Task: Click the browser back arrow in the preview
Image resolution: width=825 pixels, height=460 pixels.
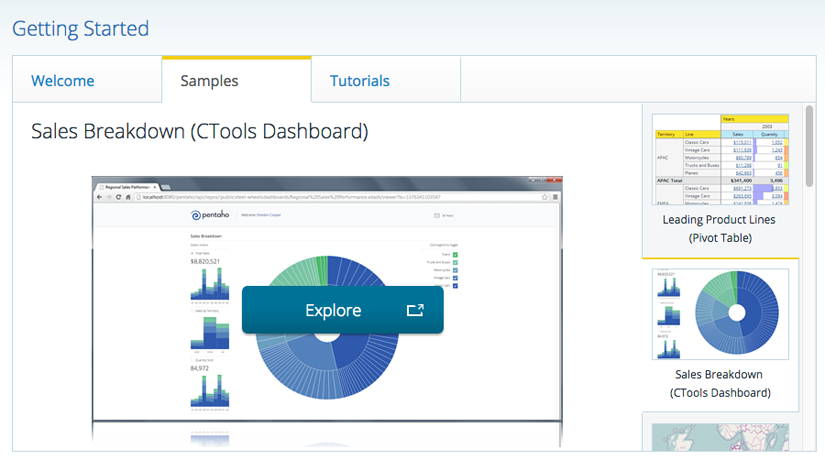Action: pos(99,197)
